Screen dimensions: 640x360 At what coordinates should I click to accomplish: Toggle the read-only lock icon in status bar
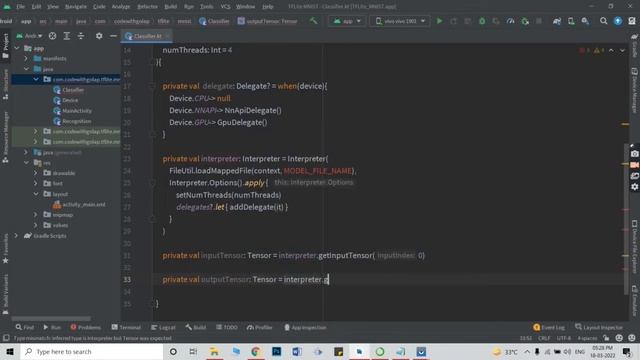pos(607,338)
